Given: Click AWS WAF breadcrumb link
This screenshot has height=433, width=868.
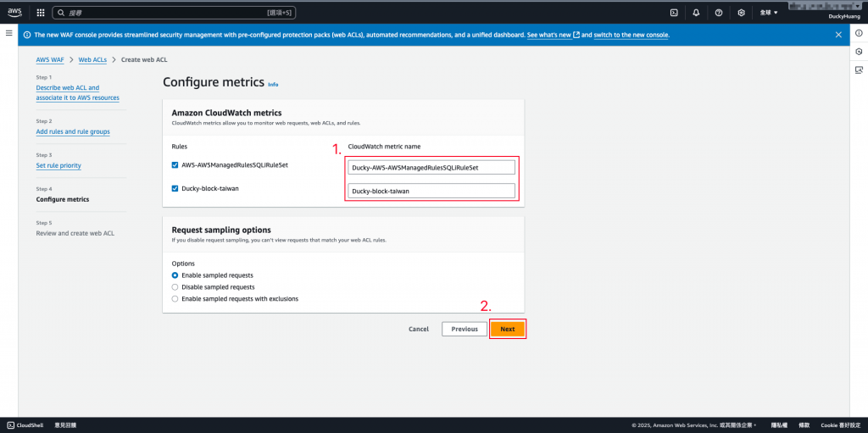Looking at the screenshot, I should point(50,59).
